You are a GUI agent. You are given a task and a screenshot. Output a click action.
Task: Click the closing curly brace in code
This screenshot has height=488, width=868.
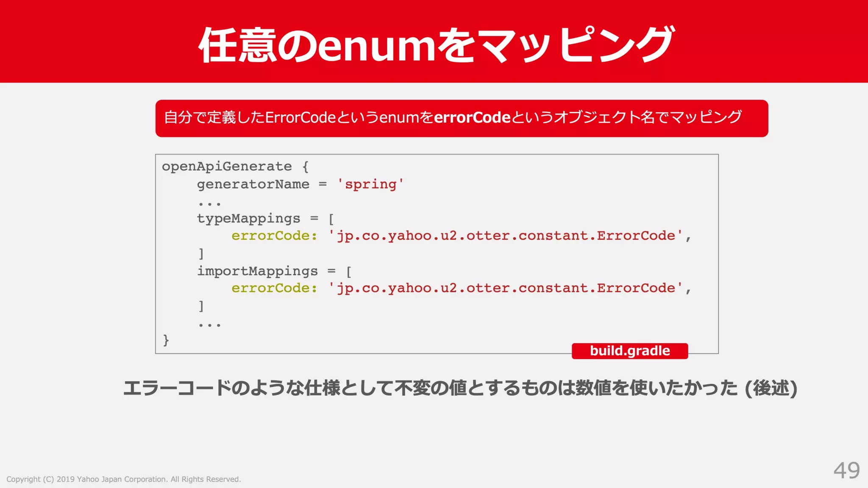coord(166,340)
